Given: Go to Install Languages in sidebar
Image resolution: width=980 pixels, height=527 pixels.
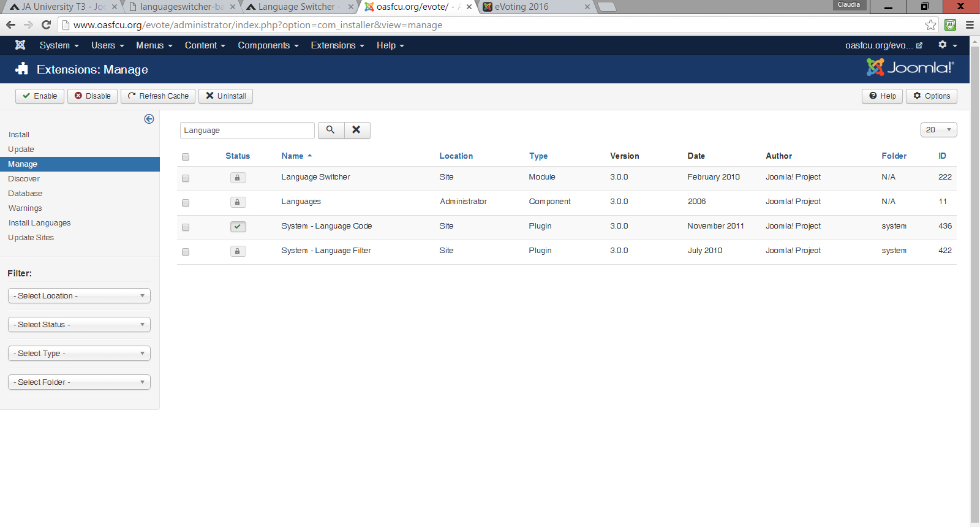Looking at the screenshot, I should (x=40, y=223).
